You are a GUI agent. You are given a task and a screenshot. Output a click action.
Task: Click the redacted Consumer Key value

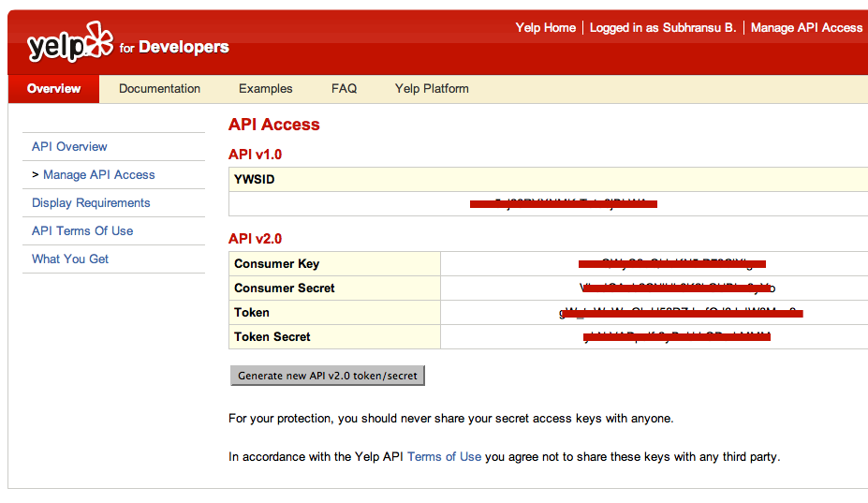tap(672, 264)
